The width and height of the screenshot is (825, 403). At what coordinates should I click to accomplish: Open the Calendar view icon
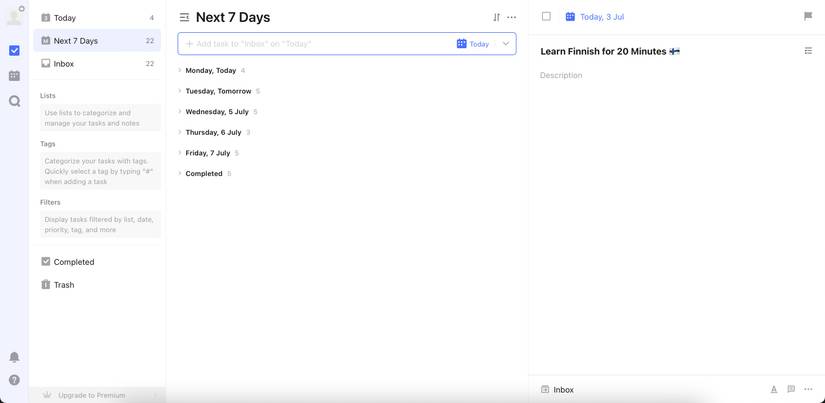click(14, 76)
